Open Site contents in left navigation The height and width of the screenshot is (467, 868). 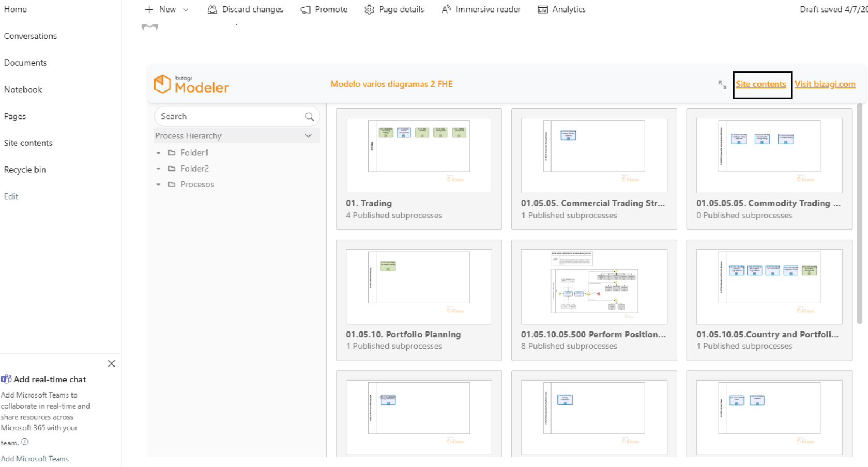(28, 143)
